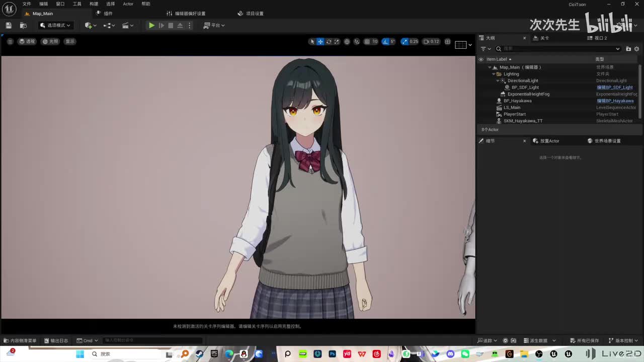Toggle the outliner visibility eye column

click(480, 59)
